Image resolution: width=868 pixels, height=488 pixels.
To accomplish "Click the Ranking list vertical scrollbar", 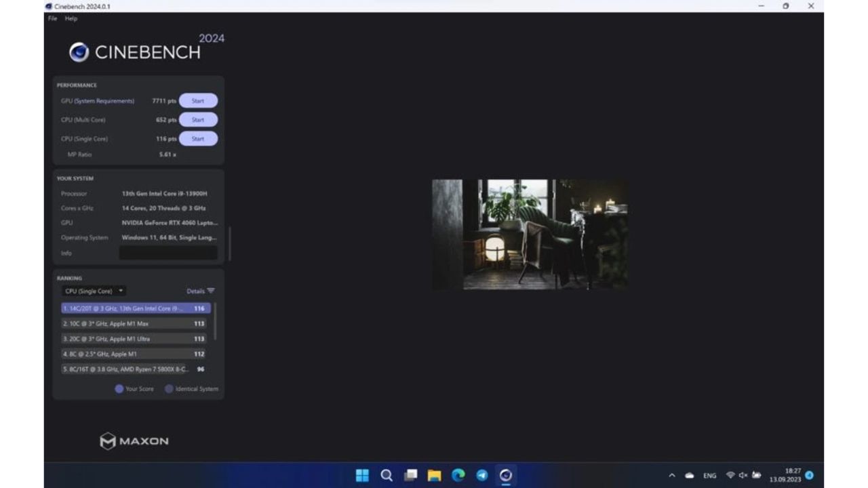I will [216, 322].
